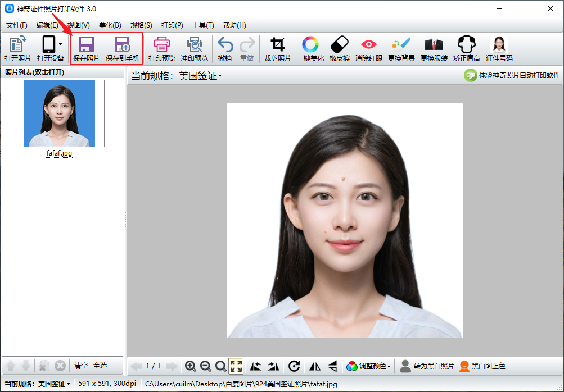564x392 pixels.
Task: Select the fafaf.jpg thumbnail in photo list
Action: (60, 113)
